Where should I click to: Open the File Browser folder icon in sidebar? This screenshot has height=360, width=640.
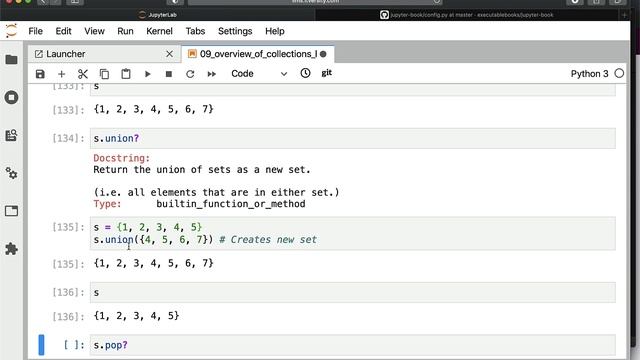(11, 60)
